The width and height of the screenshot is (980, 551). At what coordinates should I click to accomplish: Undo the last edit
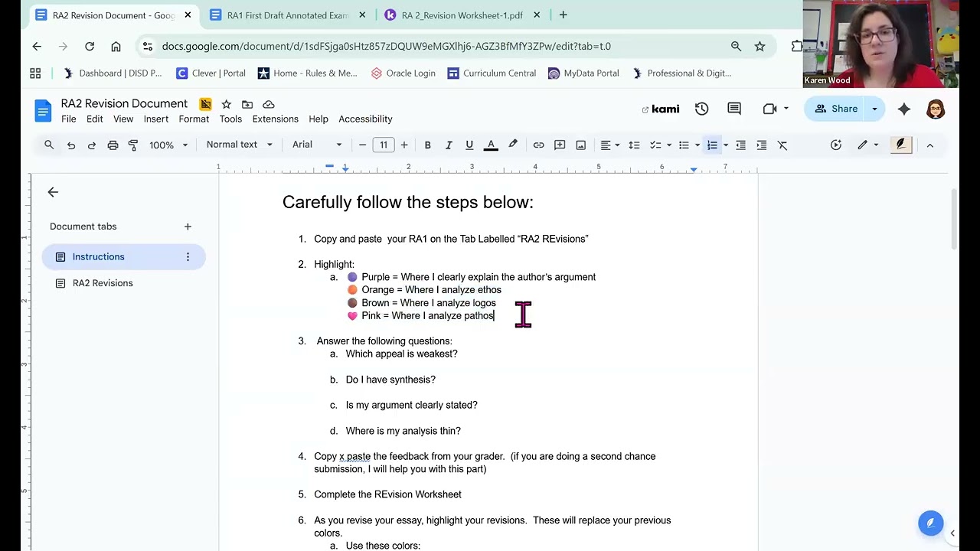(71, 145)
